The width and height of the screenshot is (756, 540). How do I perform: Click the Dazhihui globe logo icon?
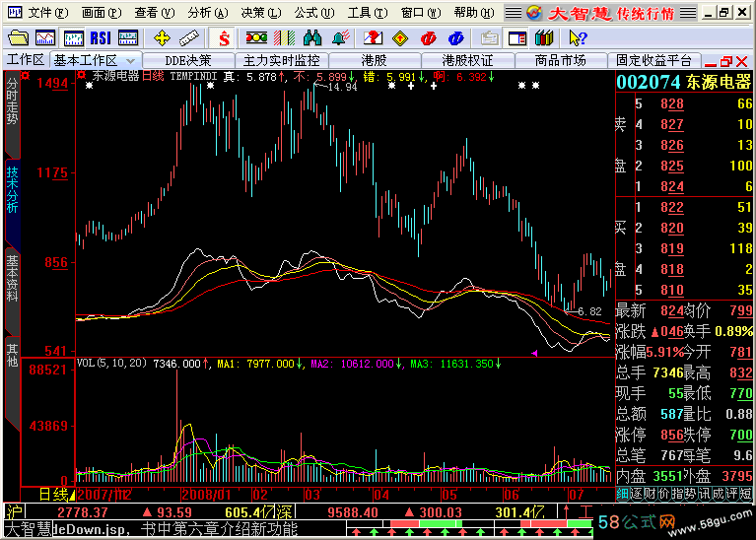point(534,13)
